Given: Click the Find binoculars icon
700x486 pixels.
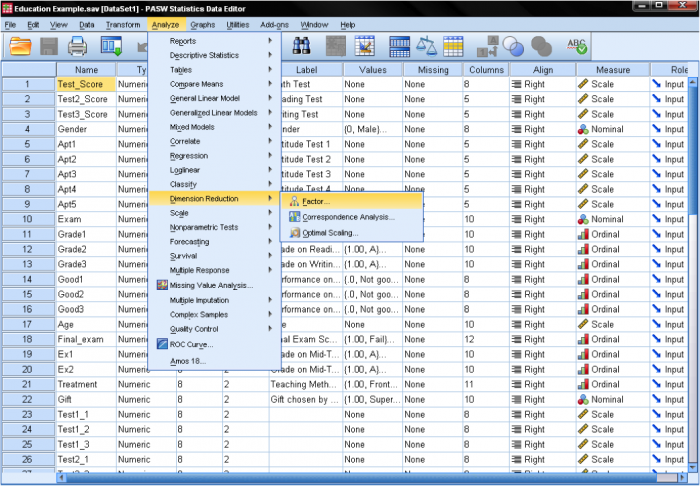Looking at the screenshot, I should point(301,46).
